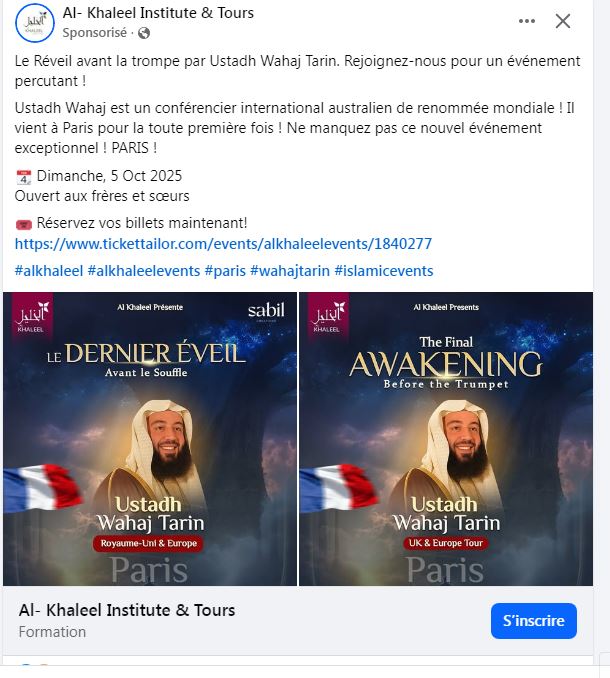Click the footer title Al- Khaleel Institute & Tours
The width and height of the screenshot is (610, 678).
pos(127,610)
